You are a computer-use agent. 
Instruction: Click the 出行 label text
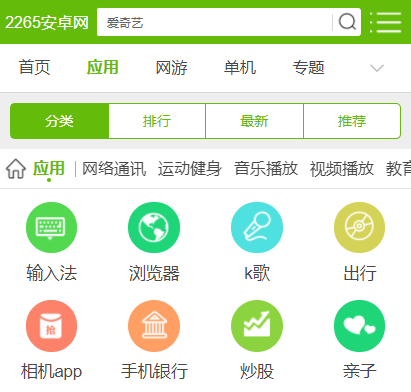pyautogui.click(x=360, y=273)
